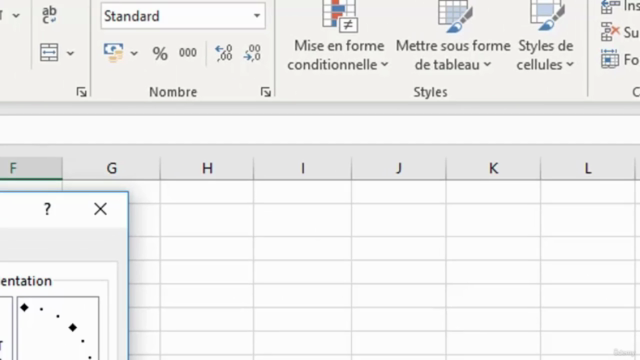Open Styles de cellules menu
Image resolution: width=640 pixels, height=360 pixels.
click(545, 37)
